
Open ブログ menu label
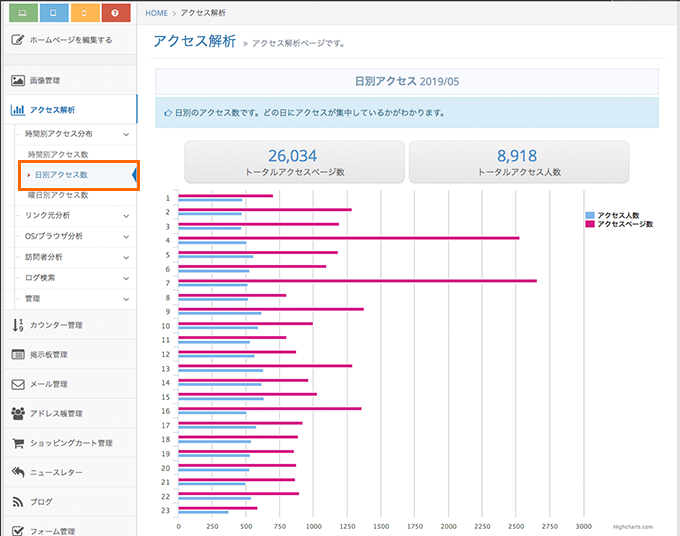(x=41, y=502)
